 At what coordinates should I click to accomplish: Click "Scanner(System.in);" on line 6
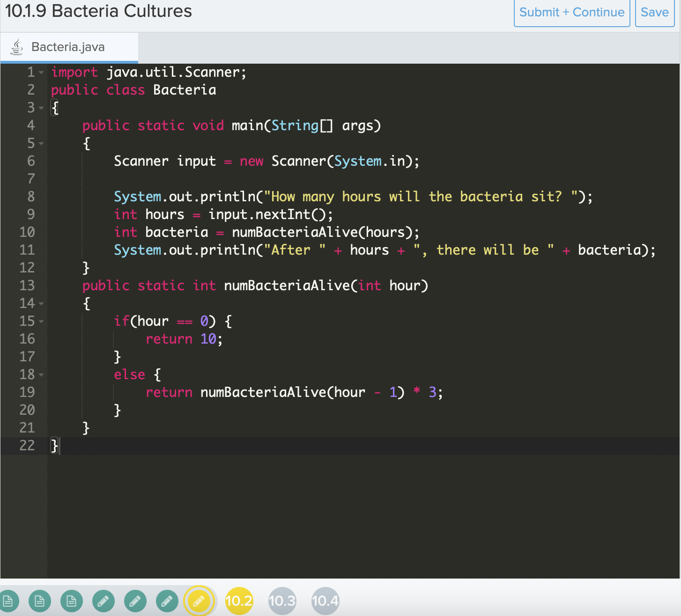[x=346, y=161]
